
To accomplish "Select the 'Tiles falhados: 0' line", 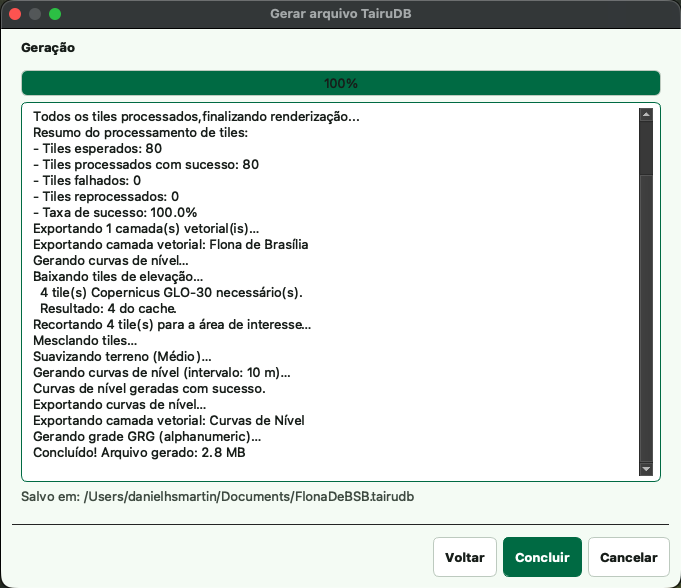I will point(87,181).
